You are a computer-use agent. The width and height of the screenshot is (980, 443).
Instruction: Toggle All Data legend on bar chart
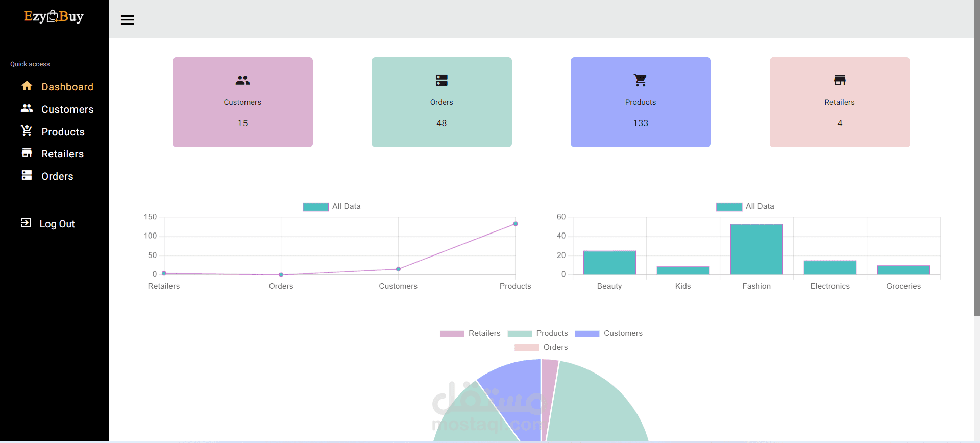745,206
